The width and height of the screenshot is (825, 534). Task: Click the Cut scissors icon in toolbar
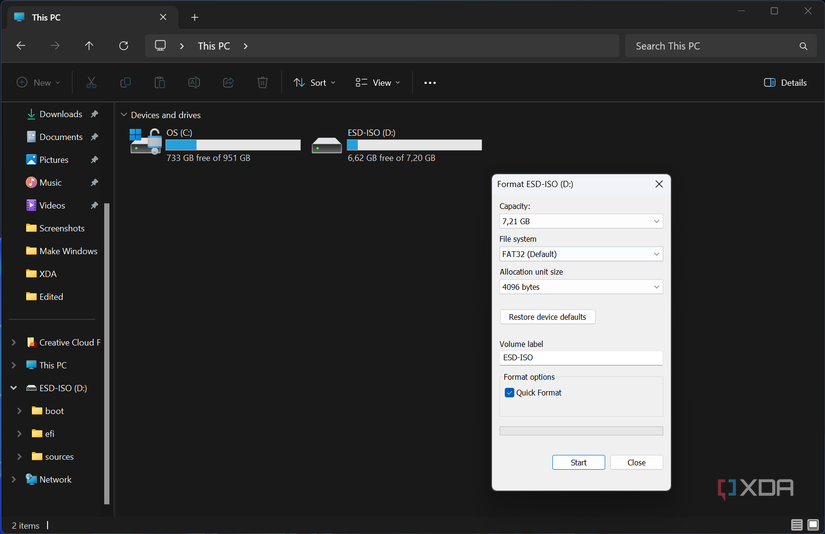click(91, 83)
